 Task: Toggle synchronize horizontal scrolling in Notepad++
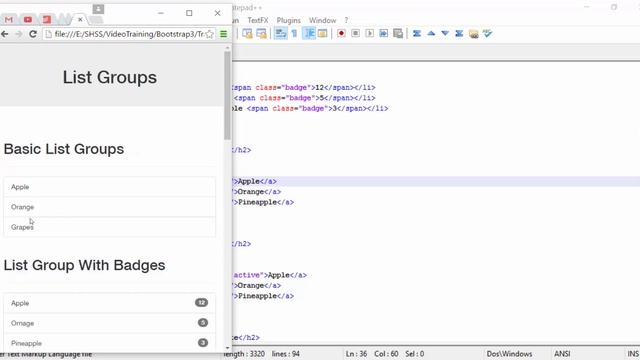[x=261, y=33]
